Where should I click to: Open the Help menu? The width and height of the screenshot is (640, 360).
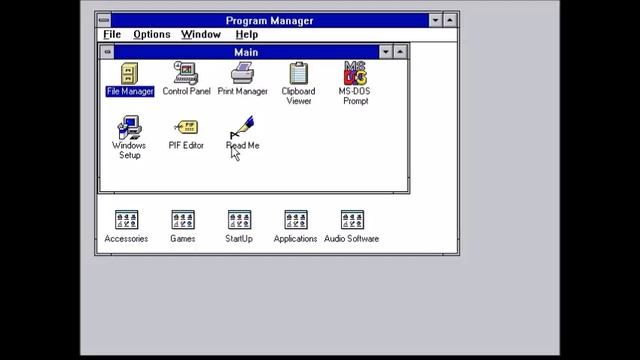point(247,35)
